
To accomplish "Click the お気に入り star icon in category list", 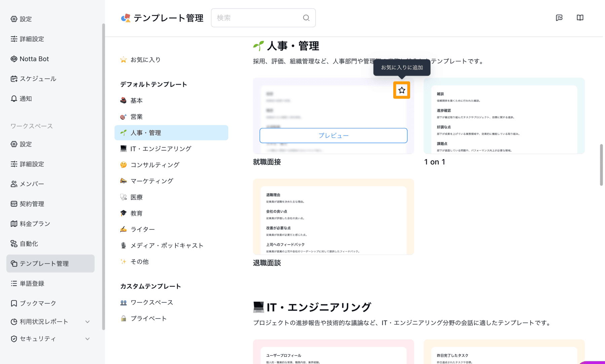I will point(123,60).
